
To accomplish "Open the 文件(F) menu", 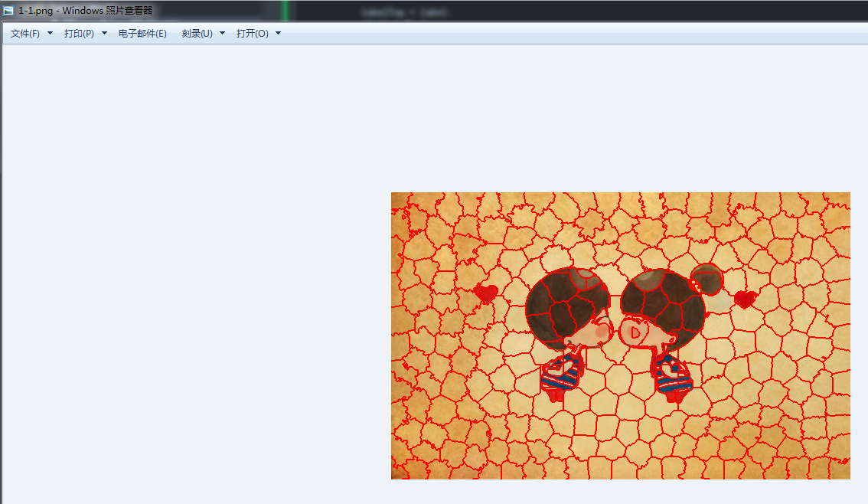I will [25, 34].
